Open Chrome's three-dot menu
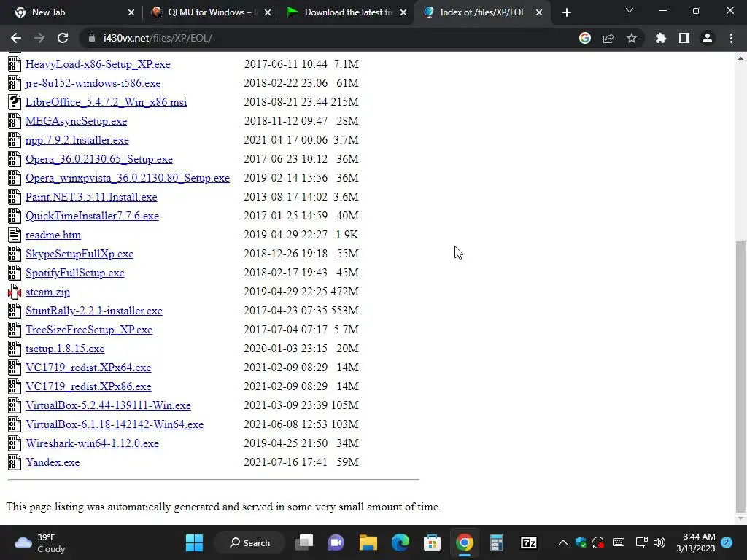The height and width of the screenshot is (560, 747). [731, 38]
